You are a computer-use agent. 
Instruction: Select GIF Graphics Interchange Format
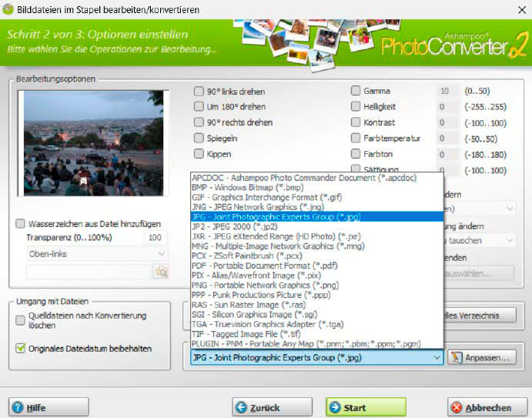pos(317,197)
